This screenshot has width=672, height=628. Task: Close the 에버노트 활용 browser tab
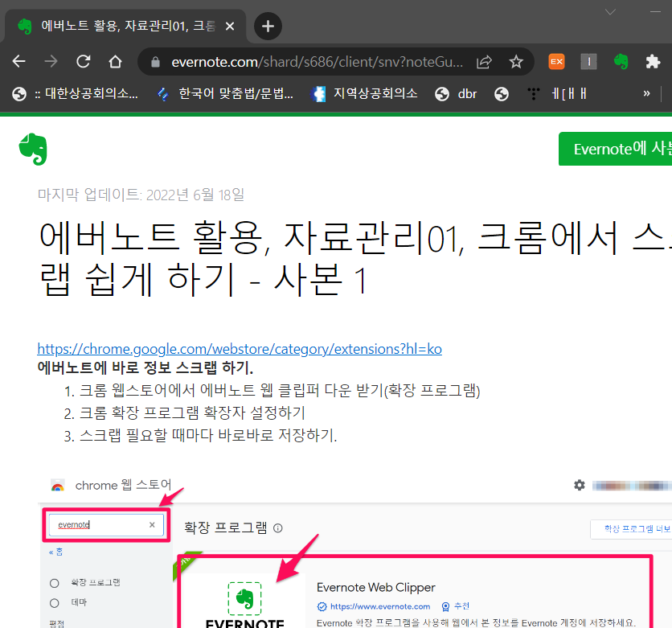point(230,27)
